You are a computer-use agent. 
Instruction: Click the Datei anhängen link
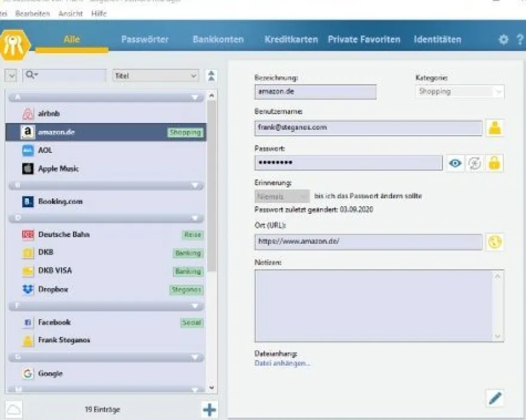click(x=282, y=363)
